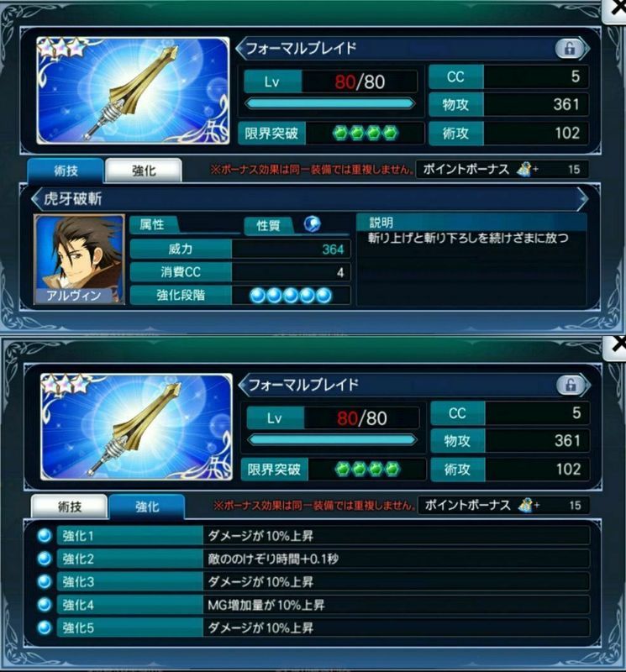626x672 pixels.
Task: Toggle the lock icon on upper フォーマルブレイド
Action: click(x=569, y=49)
